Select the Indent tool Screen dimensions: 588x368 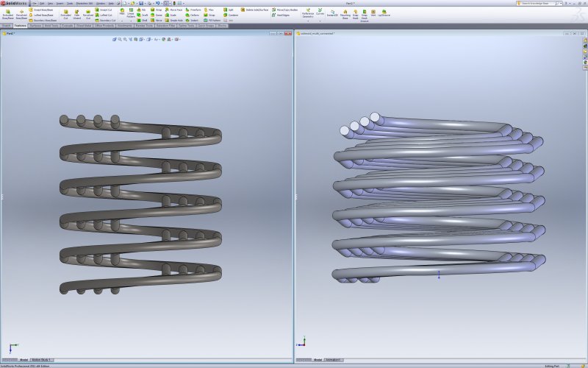point(192,21)
